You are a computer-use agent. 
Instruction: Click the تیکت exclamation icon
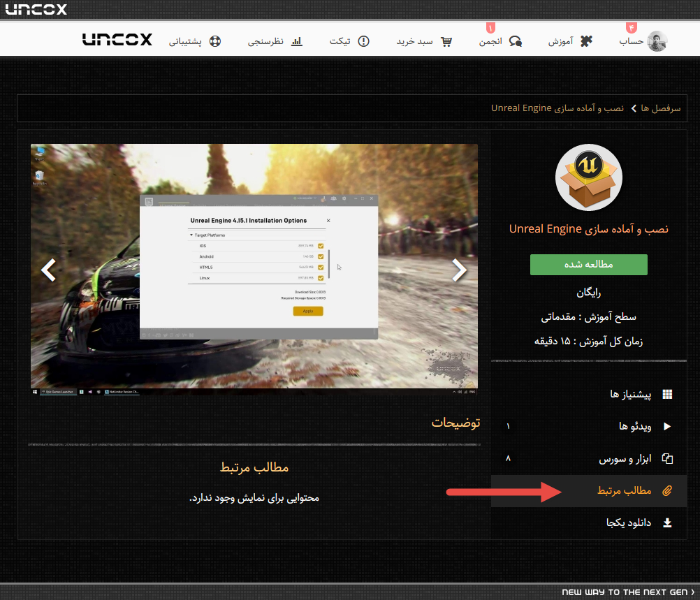[x=363, y=41]
